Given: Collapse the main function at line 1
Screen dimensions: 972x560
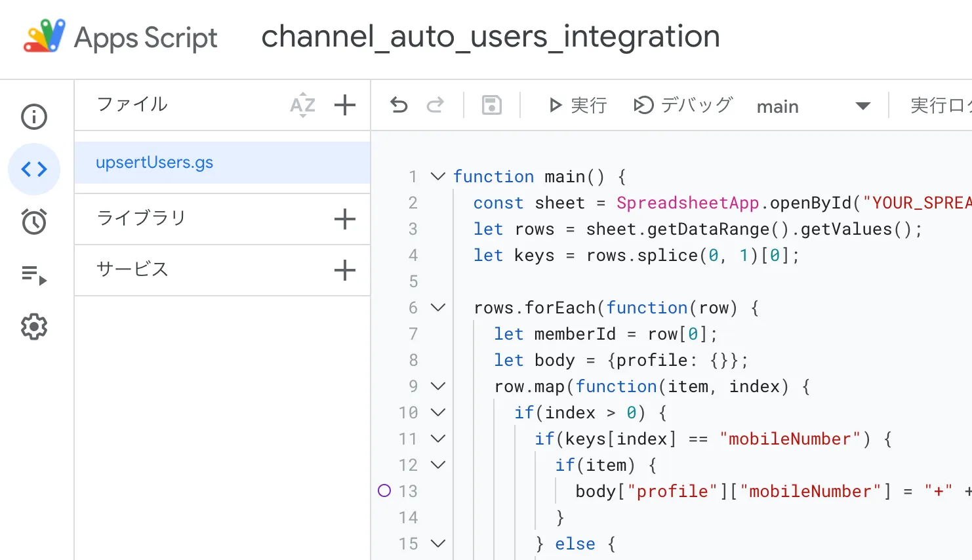Looking at the screenshot, I should tap(437, 176).
